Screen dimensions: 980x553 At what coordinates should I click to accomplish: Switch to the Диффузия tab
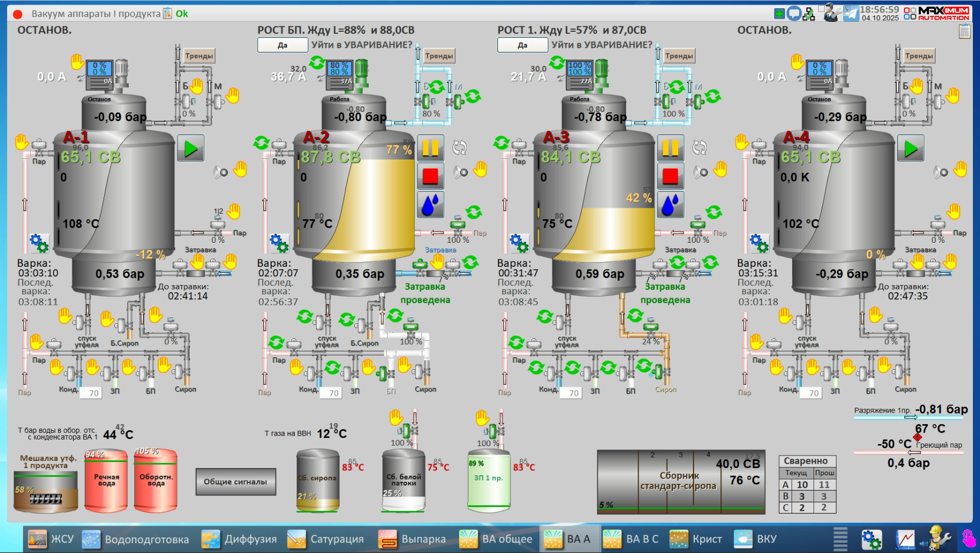click(x=239, y=539)
